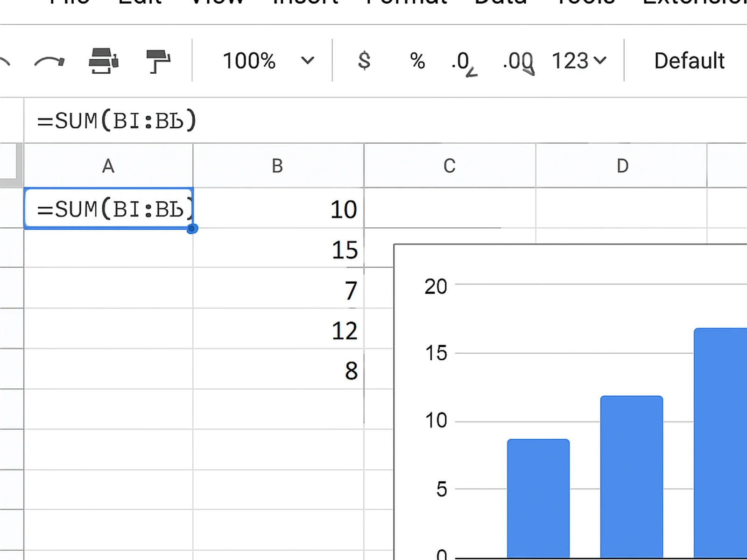Click the formula bar input
This screenshot has width=747, height=560.
tap(373, 121)
